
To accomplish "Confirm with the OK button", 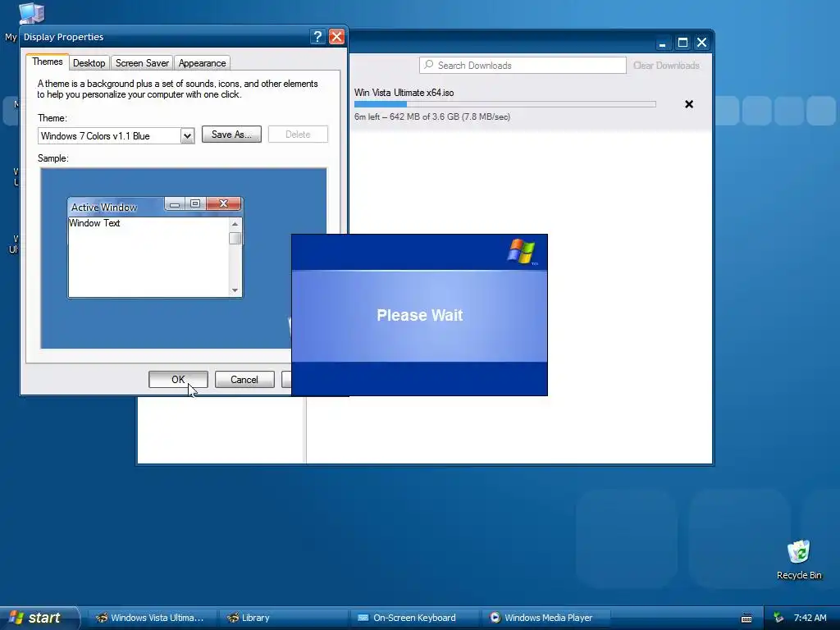I will [178, 380].
